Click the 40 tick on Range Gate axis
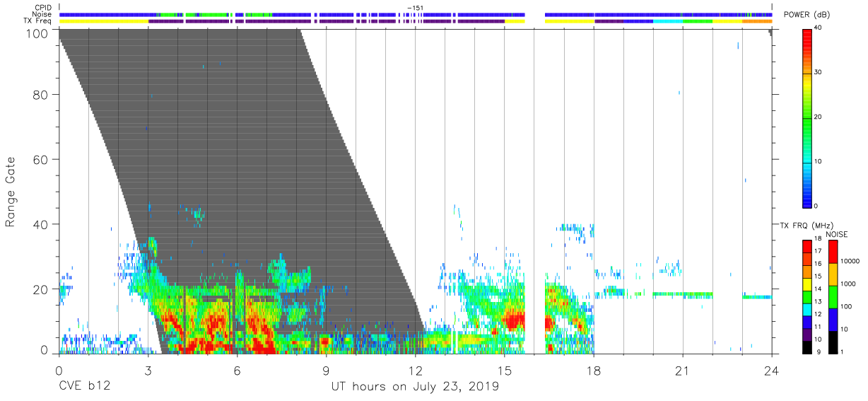Screen dimensions: 868x401 pos(41,225)
